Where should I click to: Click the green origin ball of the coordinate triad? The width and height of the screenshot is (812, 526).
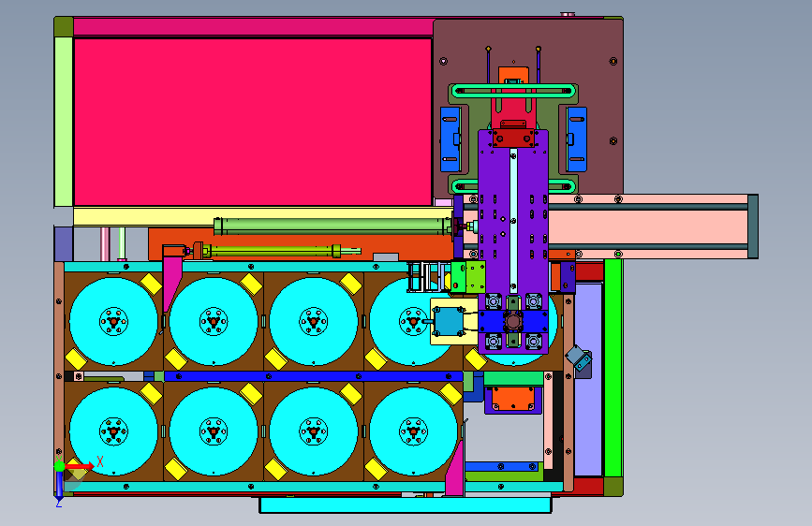tap(60, 466)
